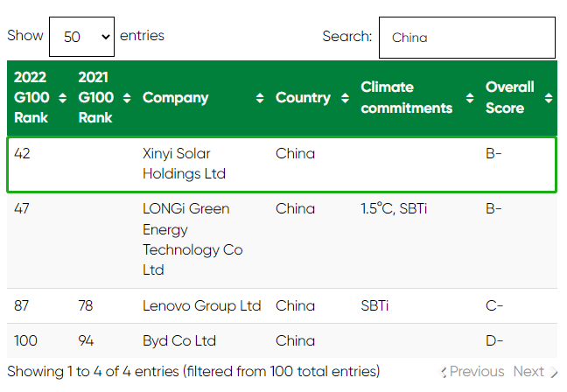Screen dimensions: 567x392
Task: Click the Country column header text
Action: point(303,98)
